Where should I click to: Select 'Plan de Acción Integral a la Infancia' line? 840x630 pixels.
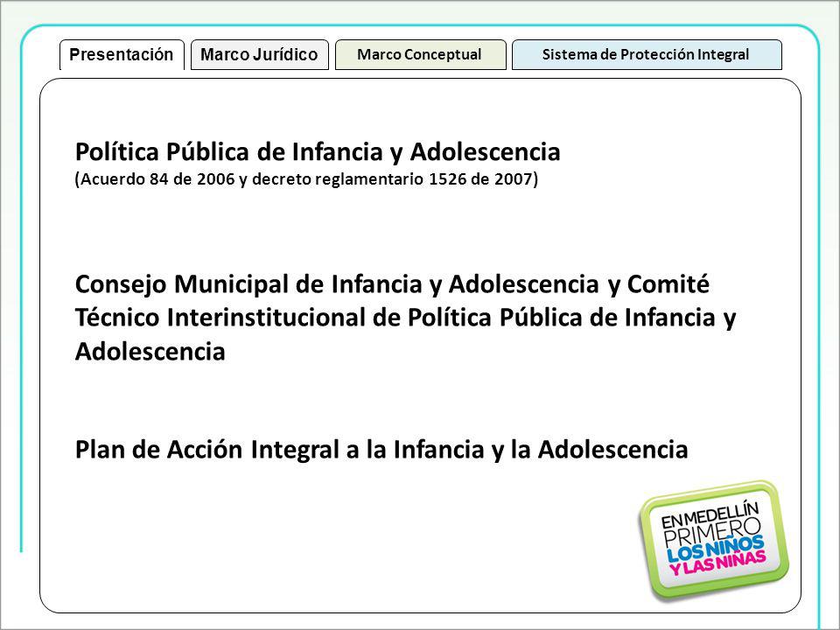[x=381, y=449]
